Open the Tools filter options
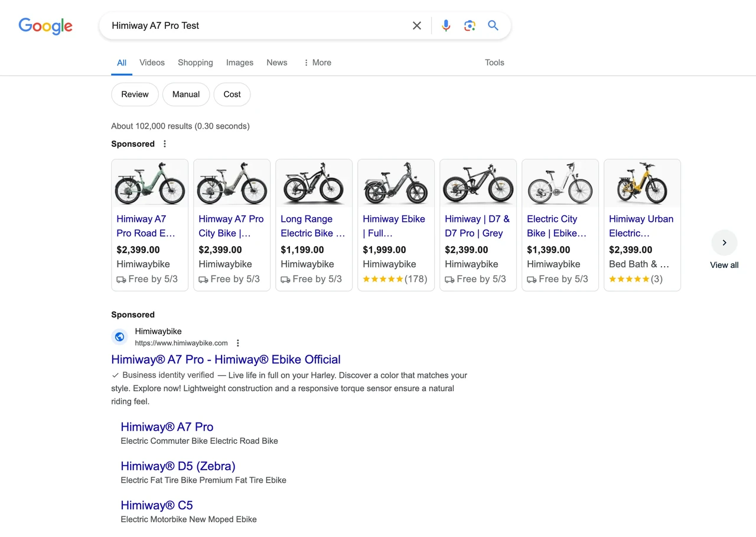Image resolution: width=756 pixels, height=537 pixels. tap(494, 63)
